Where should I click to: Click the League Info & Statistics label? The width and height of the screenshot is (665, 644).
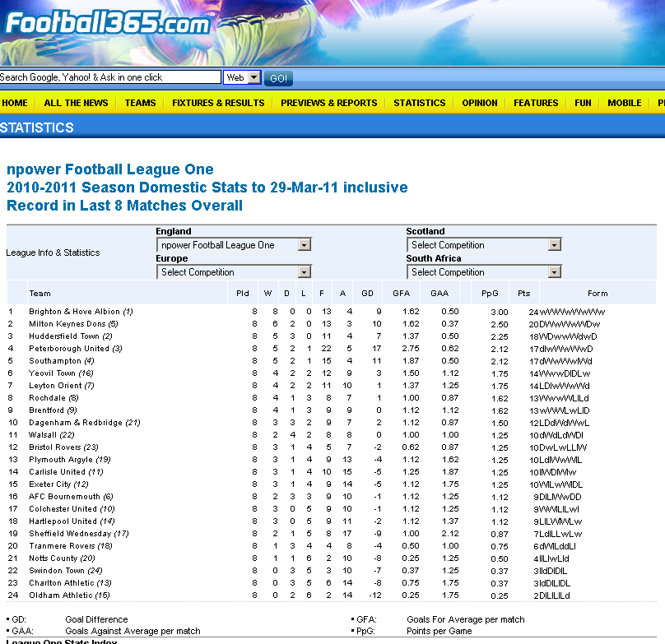(53, 253)
